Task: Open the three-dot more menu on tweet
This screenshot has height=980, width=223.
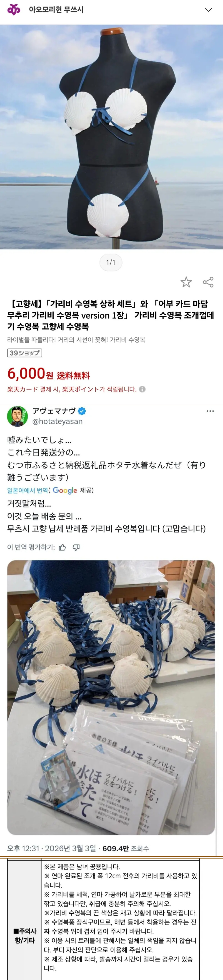Action: [x=210, y=411]
